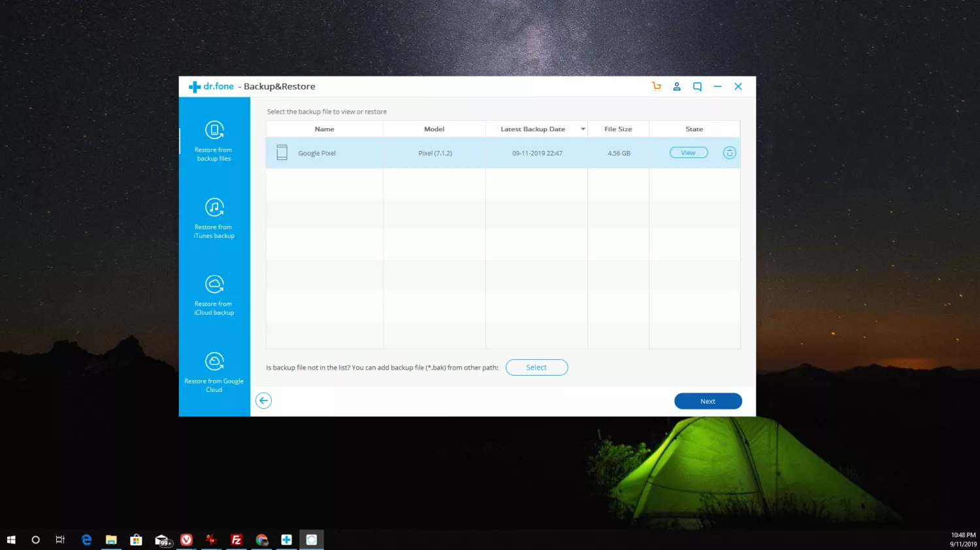Open FileZilla from the taskbar
Image resolution: width=980 pixels, height=550 pixels.
click(x=237, y=540)
